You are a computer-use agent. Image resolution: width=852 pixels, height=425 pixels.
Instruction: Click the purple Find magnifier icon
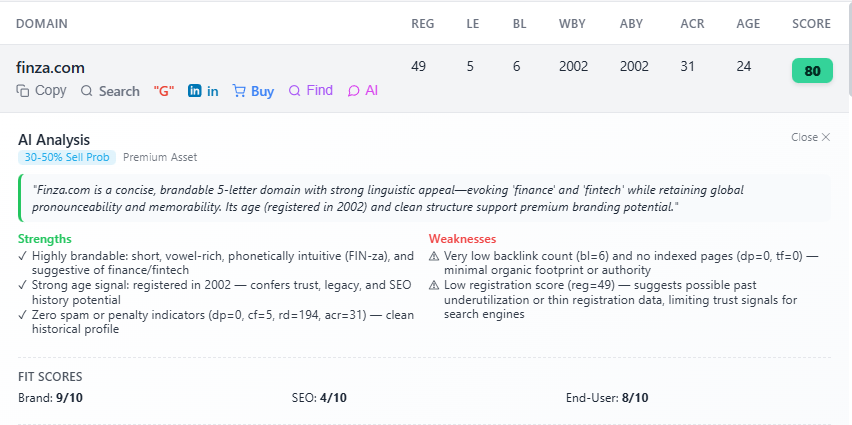tap(294, 91)
